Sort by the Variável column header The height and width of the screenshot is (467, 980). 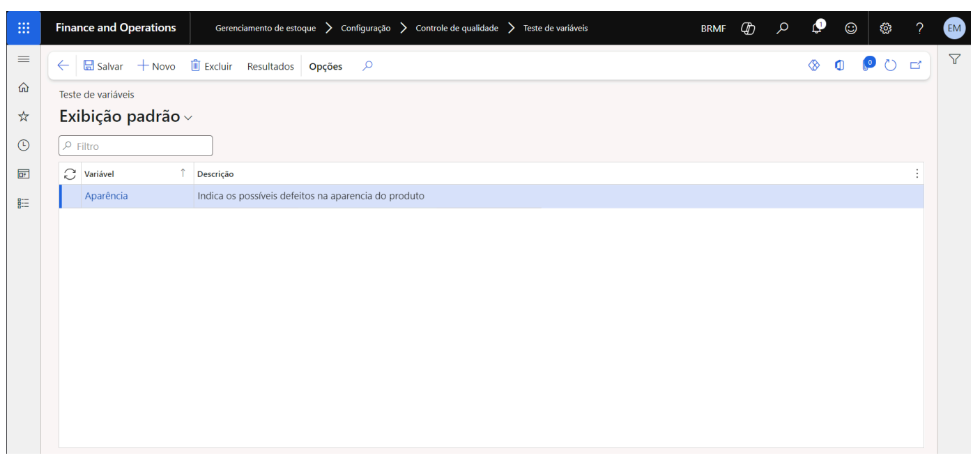pyautogui.click(x=99, y=174)
